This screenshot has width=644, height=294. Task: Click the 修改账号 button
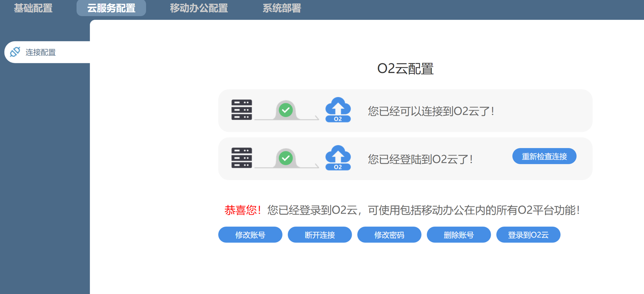[x=250, y=235]
